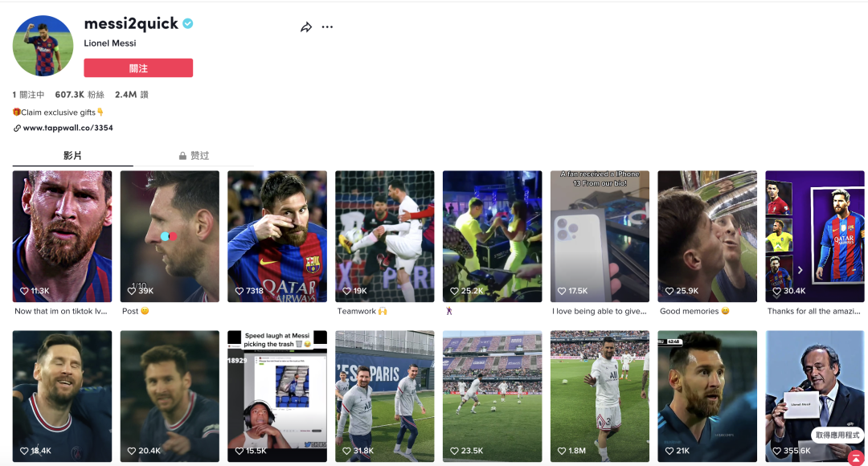The image size is (868, 466).
Task: Click the share arrow icon
Action: [306, 27]
